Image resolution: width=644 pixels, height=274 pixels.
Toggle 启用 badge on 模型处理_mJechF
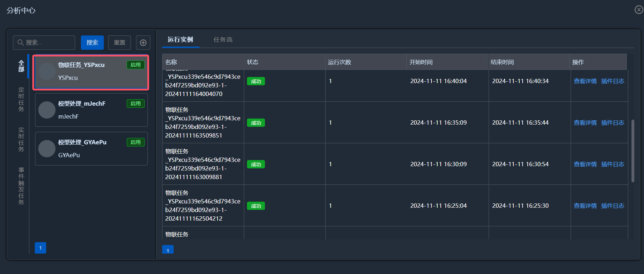click(x=135, y=104)
